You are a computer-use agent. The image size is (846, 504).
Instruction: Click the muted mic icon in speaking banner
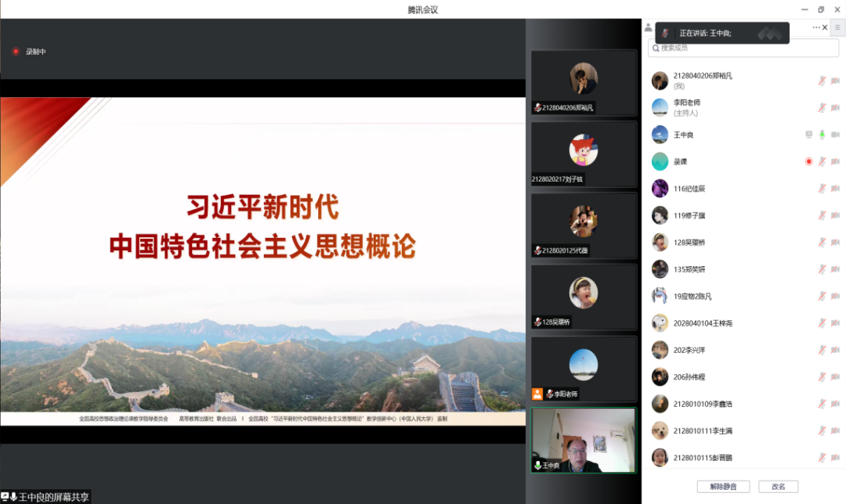click(x=665, y=33)
